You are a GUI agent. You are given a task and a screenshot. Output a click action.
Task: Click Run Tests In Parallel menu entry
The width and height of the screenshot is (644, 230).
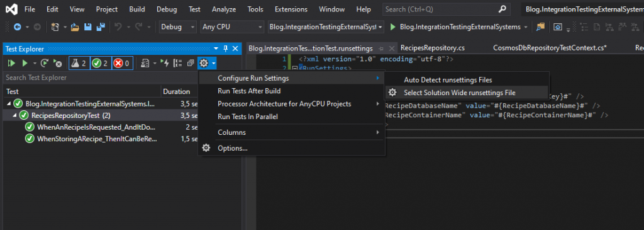click(x=248, y=117)
